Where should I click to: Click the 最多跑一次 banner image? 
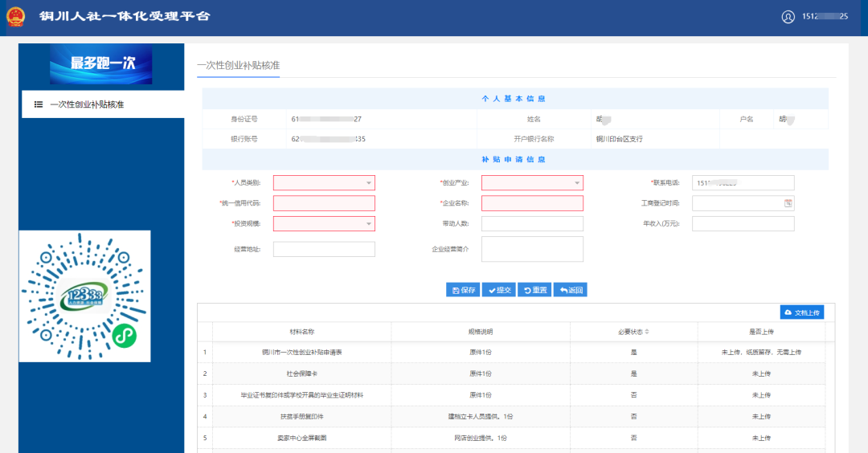click(100, 64)
